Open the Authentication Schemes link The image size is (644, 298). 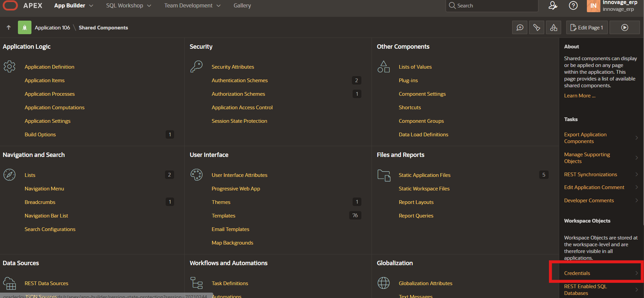pos(239,81)
